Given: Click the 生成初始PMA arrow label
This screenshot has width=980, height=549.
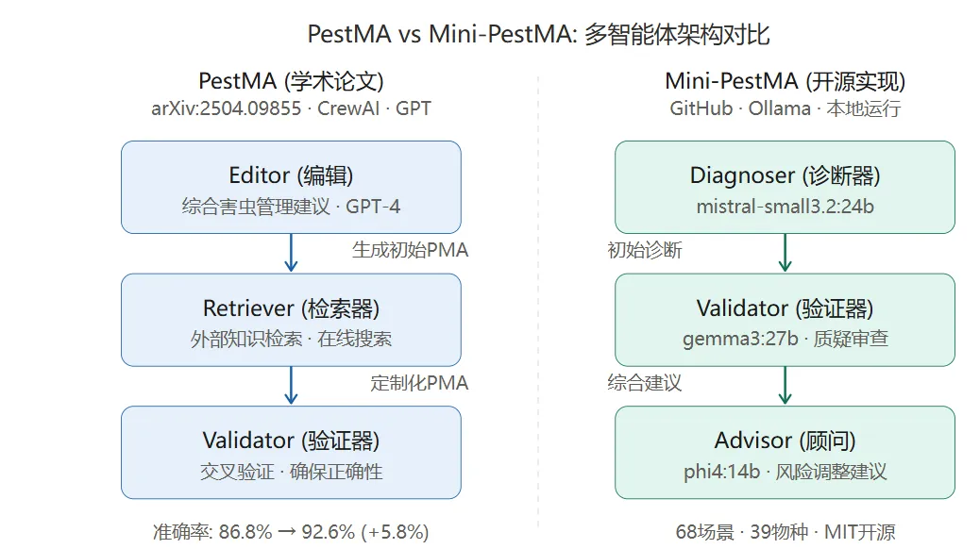Looking at the screenshot, I should point(410,250).
